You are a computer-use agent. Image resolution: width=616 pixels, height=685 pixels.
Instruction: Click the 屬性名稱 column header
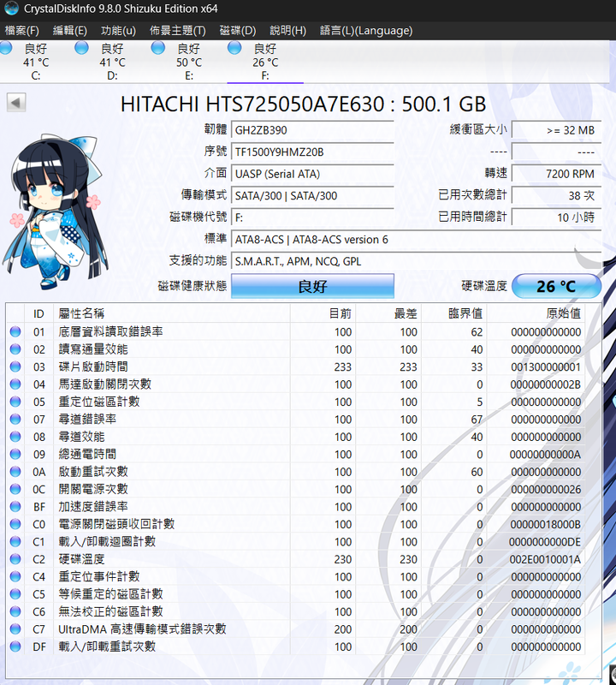[172, 313]
